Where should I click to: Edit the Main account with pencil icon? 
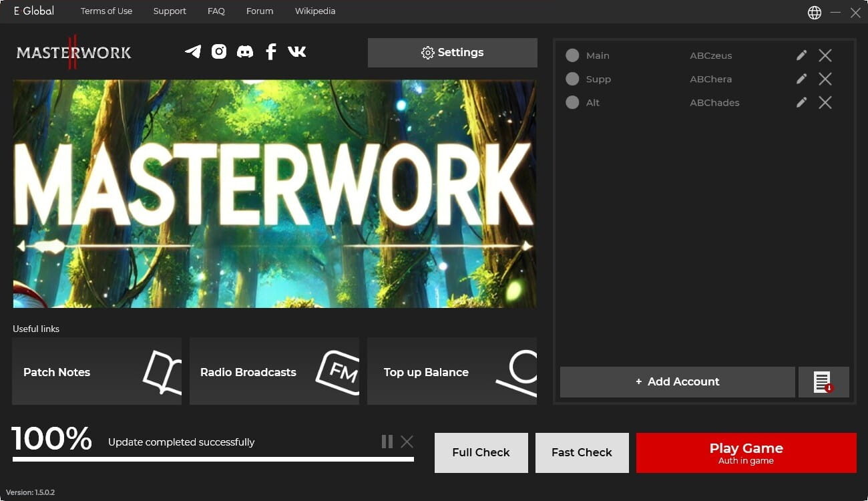801,55
